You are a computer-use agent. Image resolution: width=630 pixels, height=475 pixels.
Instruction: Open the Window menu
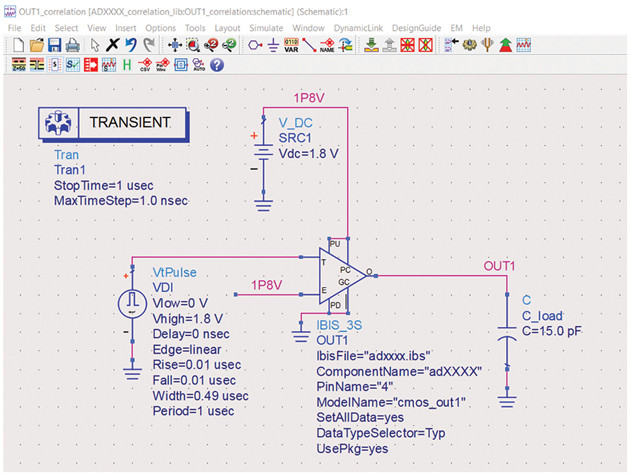(308, 28)
